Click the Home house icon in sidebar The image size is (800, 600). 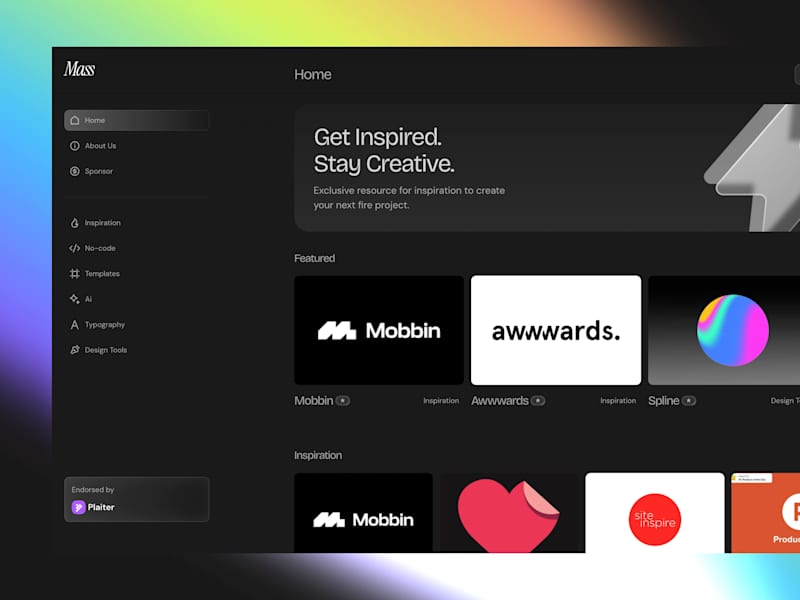click(74, 120)
